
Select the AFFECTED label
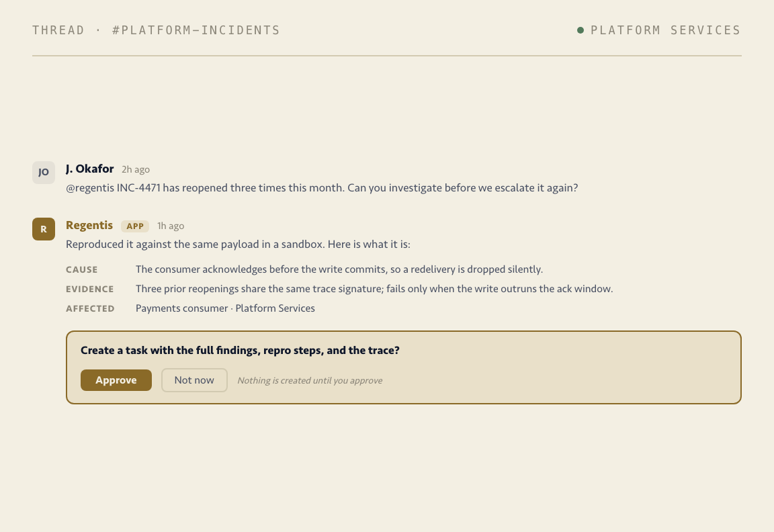pos(90,308)
